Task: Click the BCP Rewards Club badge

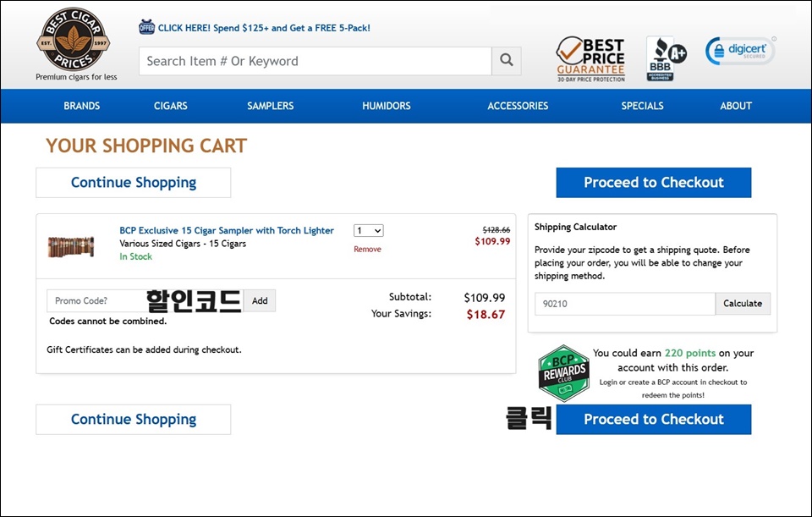Action: 564,373
